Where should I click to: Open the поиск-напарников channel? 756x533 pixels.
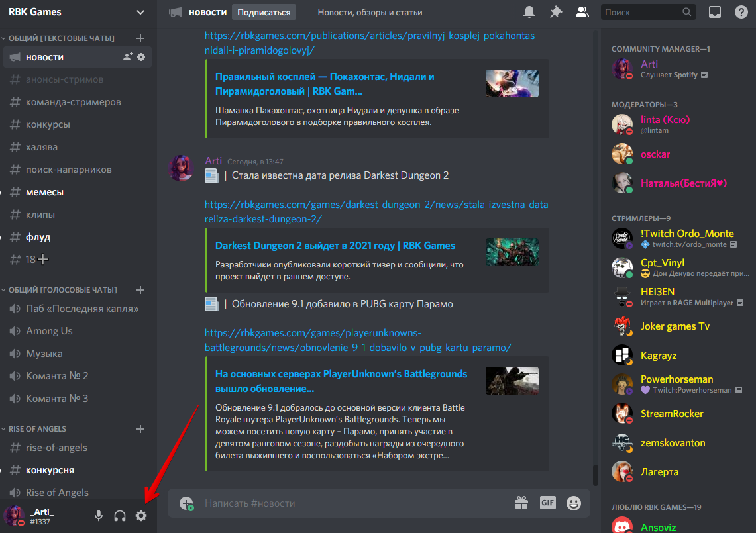(77, 170)
